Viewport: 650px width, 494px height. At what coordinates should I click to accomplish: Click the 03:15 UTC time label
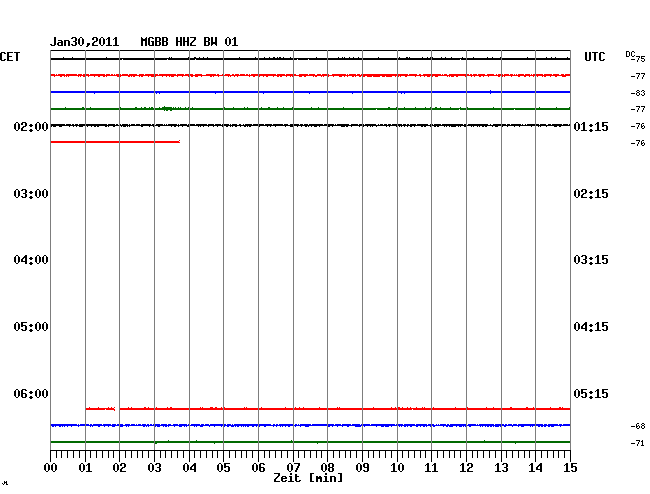coord(591,260)
